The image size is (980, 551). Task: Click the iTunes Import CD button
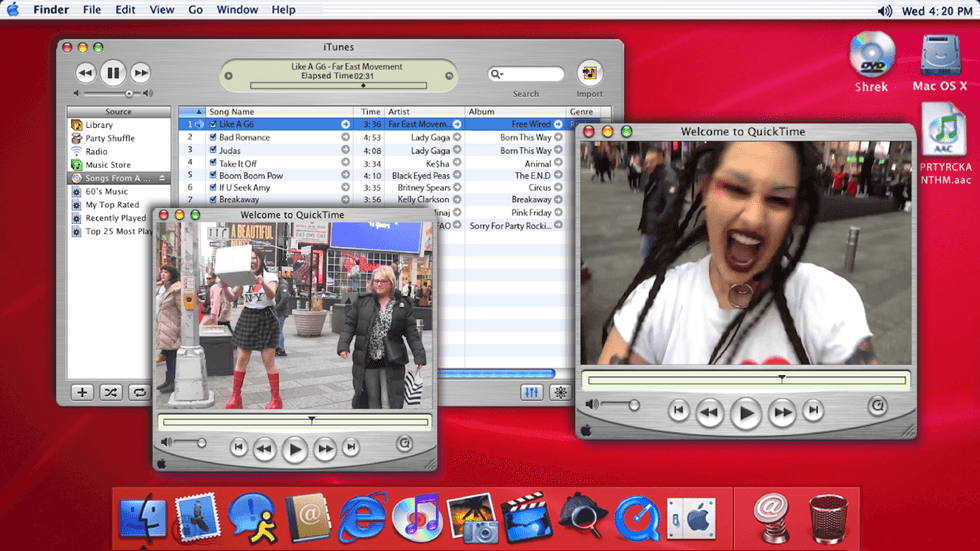590,73
